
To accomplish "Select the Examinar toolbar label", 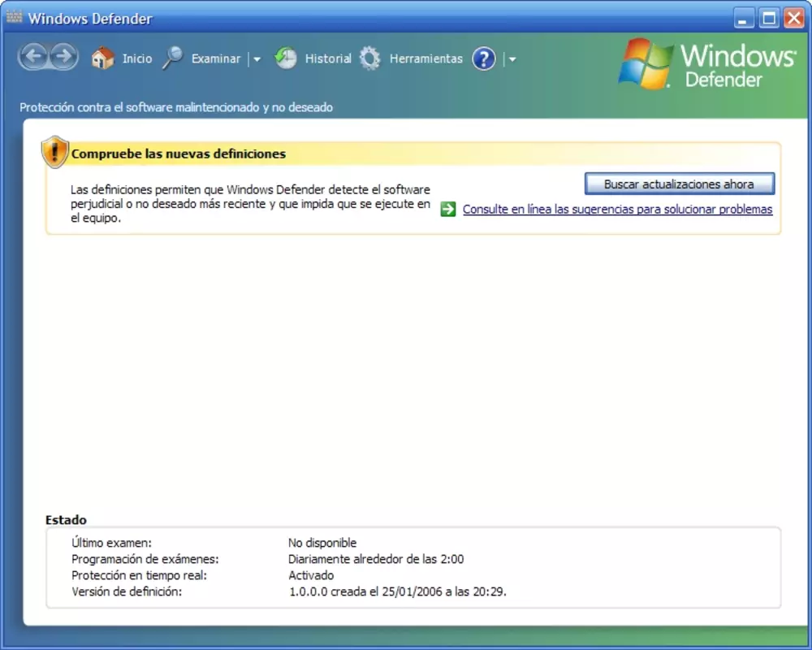I will click(216, 58).
